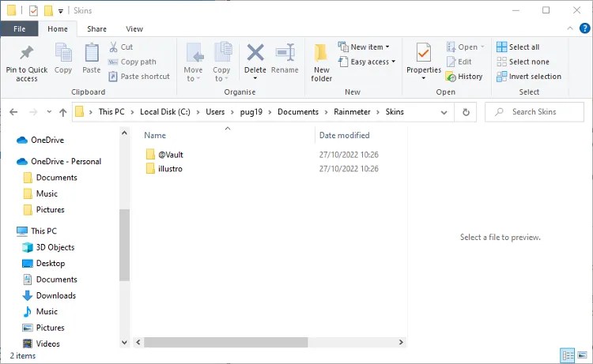
Task: Select OneDrive - Personal in sidebar
Action: click(59, 162)
